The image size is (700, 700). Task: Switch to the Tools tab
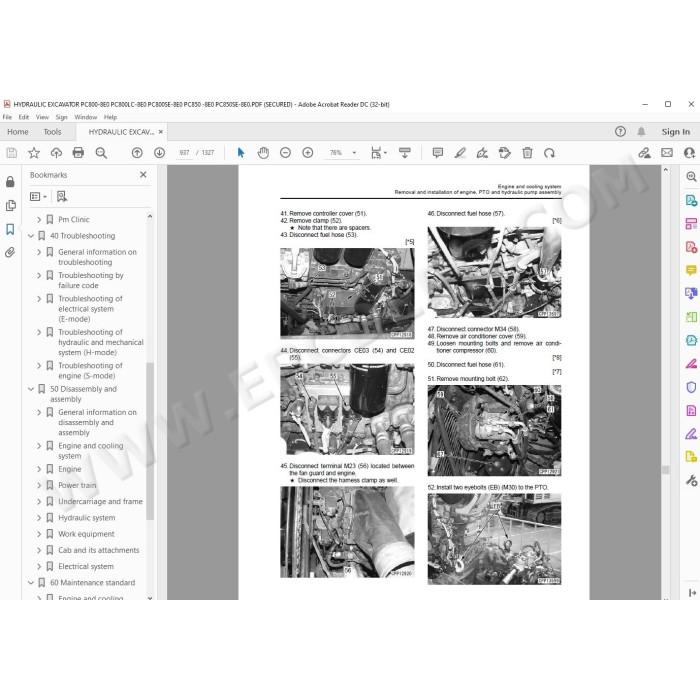pyautogui.click(x=52, y=132)
